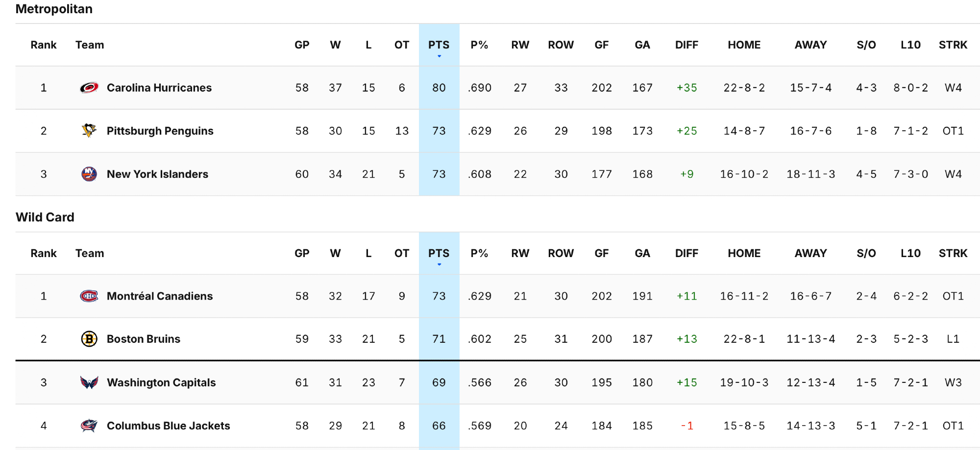980x450 pixels.
Task: Click the Carolina Hurricanes team logo
Action: [x=89, y=88]
